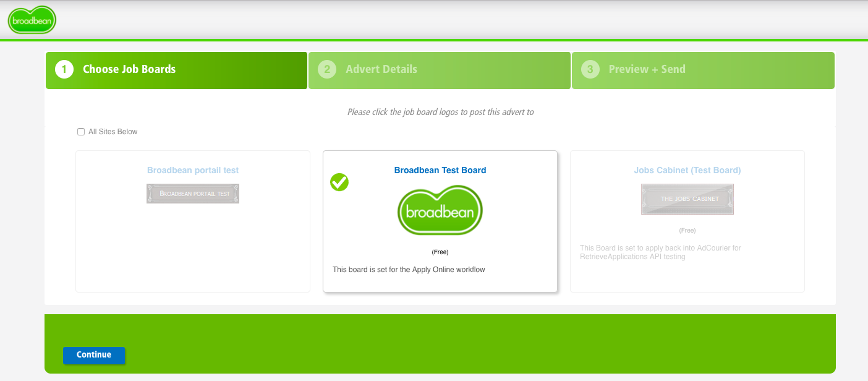The width and height of the screenshot is (868, 381).
Task: Select the Broadbean portail test logo banner
Action: (x=193, y=194)
